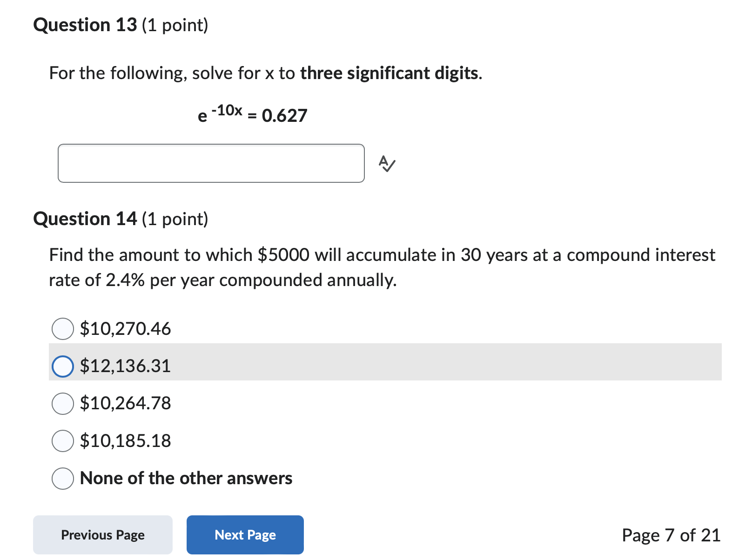The height and width of the screenshot is (560, 739).
Task: Click the None of the other answers label text
Action: pyautogui.click(x=186, y=478)
